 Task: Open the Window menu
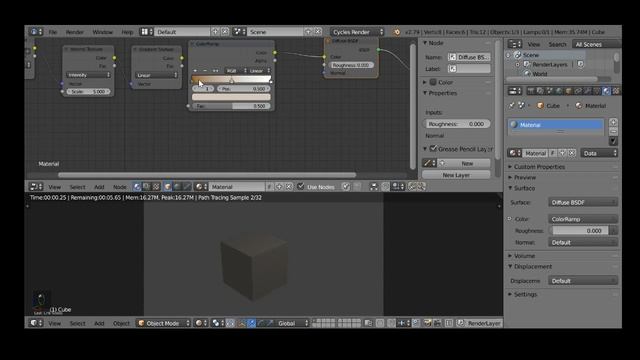pos(102,32)
